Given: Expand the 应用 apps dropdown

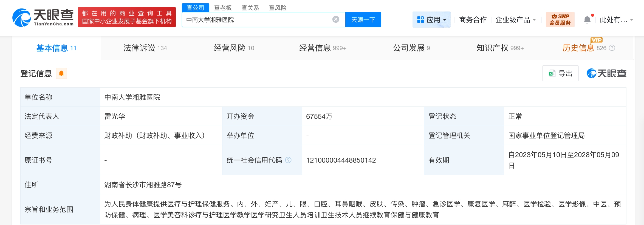Looking at the screenshot, I should (431, 20).
